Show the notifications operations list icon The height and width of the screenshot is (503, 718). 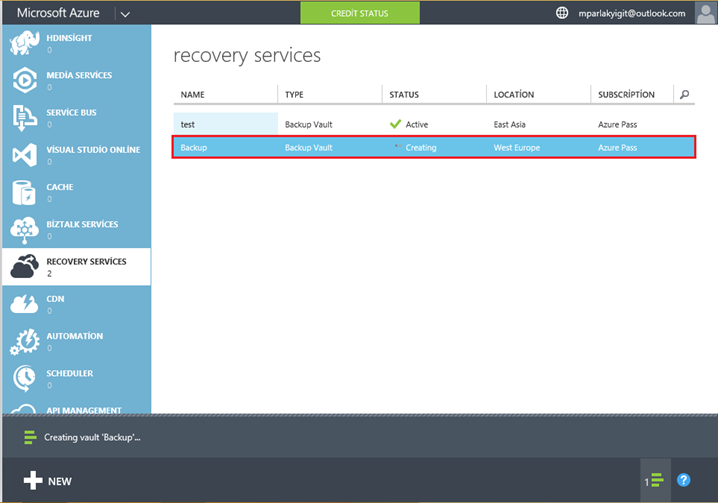[x=655, y=480]
